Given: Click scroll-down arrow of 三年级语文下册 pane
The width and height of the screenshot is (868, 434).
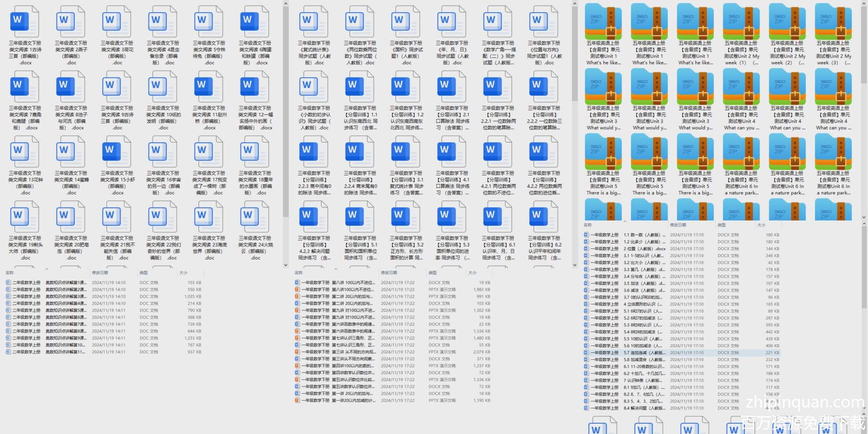Looking at the screenshot, I should point(286,265).
